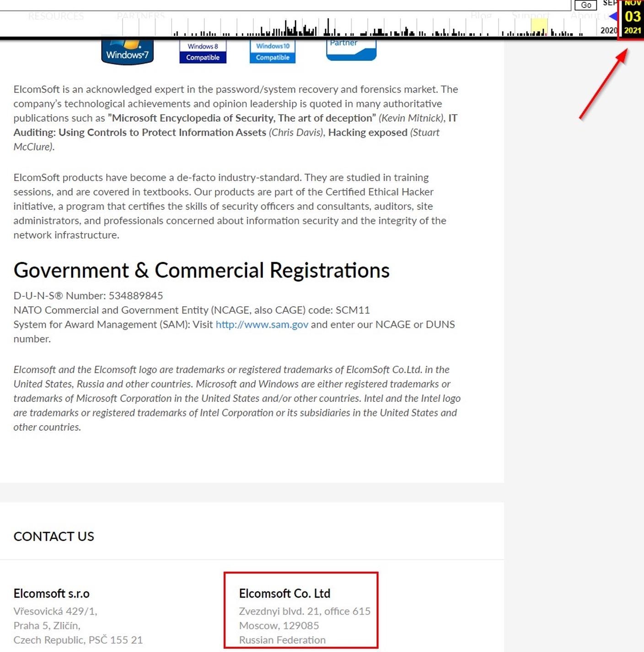The image size is (644, 652).
Task: Click the Windows 8 Compatible badge
Action: click(203, 52)
